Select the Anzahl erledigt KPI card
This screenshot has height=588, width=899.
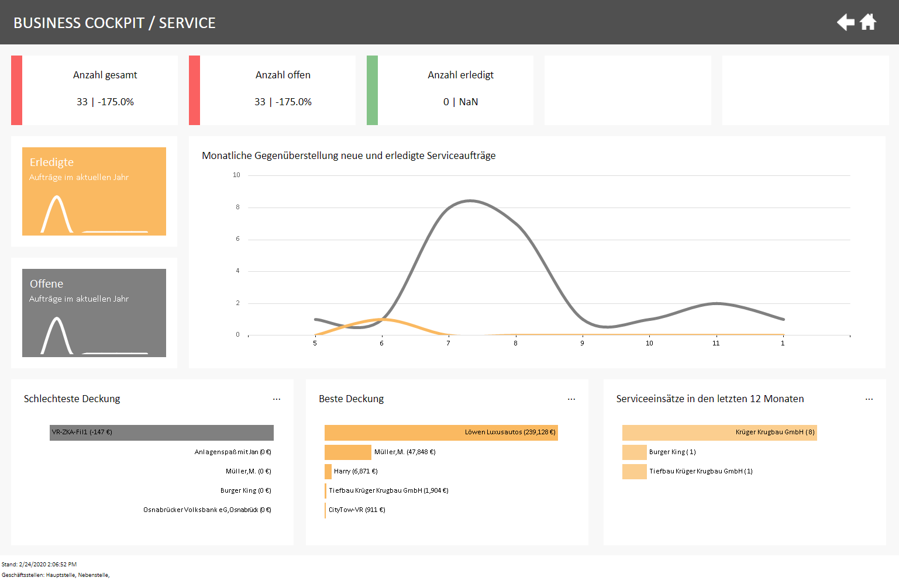point(455,90)
